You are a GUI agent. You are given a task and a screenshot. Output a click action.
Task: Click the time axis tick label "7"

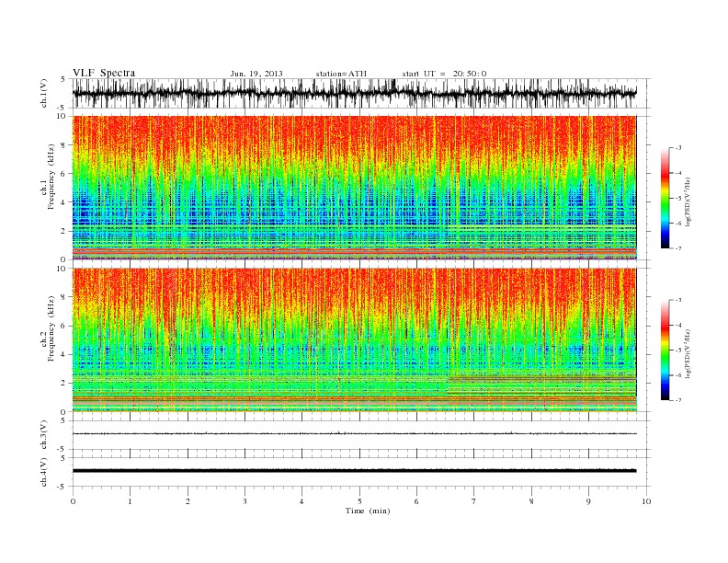pos(474,501)
